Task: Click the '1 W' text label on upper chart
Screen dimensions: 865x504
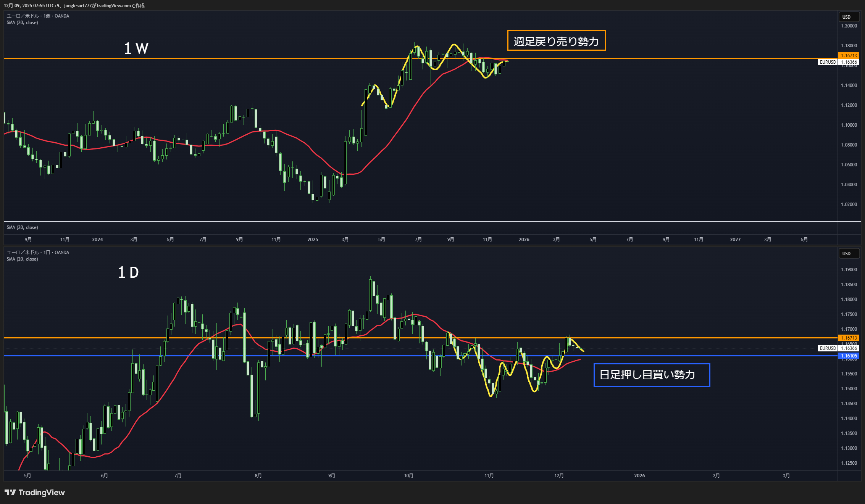Action: click(x=136, y=48)
